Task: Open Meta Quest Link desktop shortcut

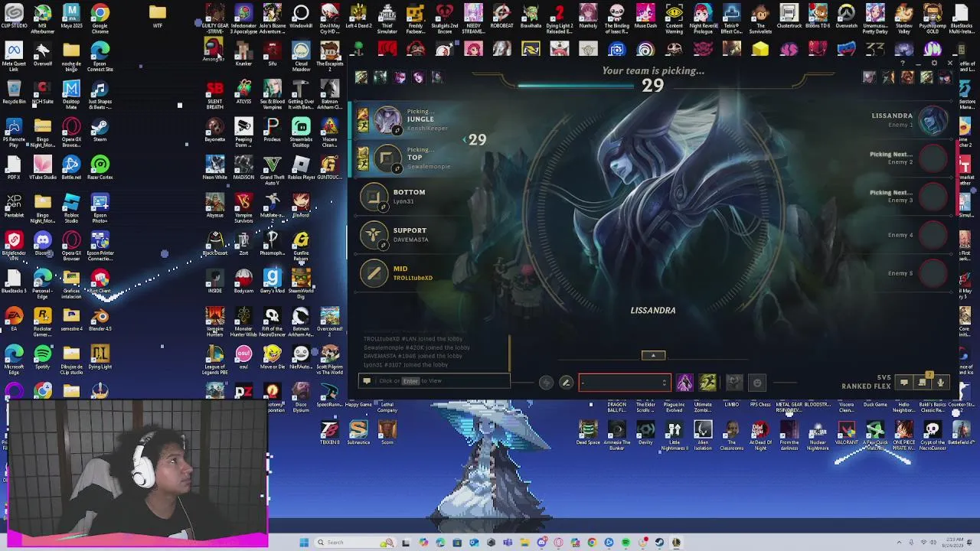Action: [14, 56]
